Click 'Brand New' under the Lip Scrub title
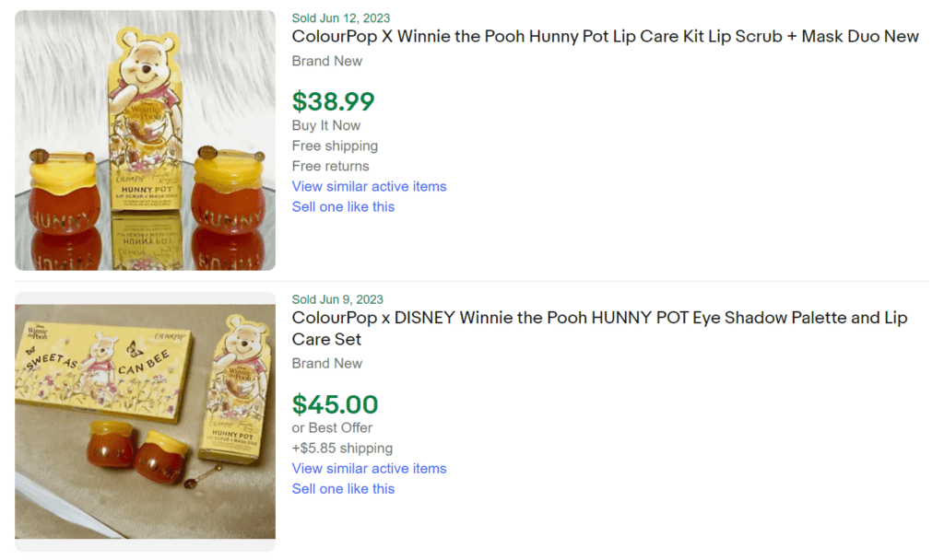Viewport: 944px width, 560px height. click(x=327, y=61)
